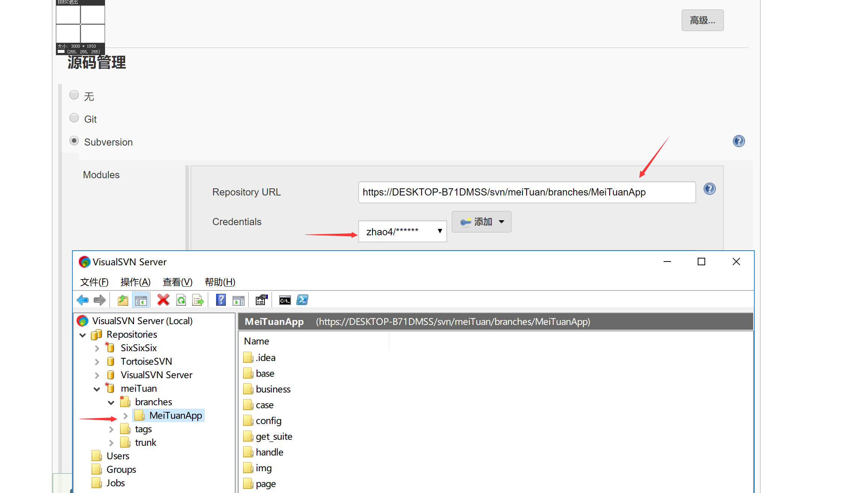The image size is (868, 493).
Task: Open the Help icon in VisualSVN toolbar
Action: (221, 300)
